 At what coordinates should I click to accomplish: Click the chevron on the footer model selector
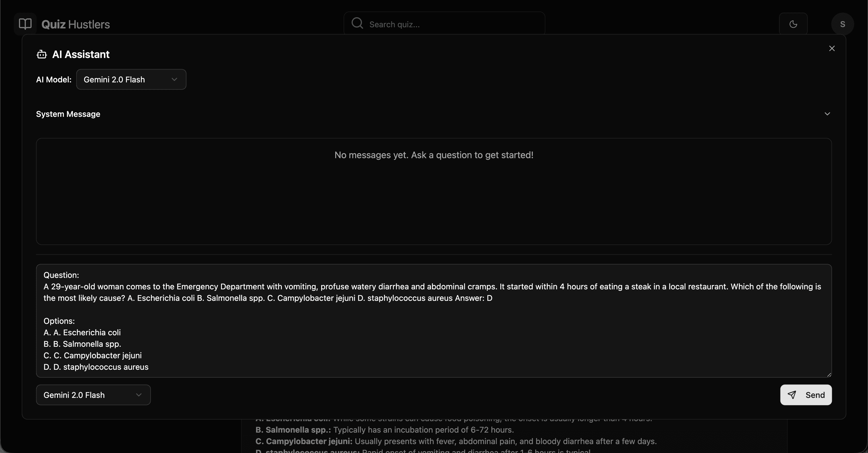click(139, 395)
